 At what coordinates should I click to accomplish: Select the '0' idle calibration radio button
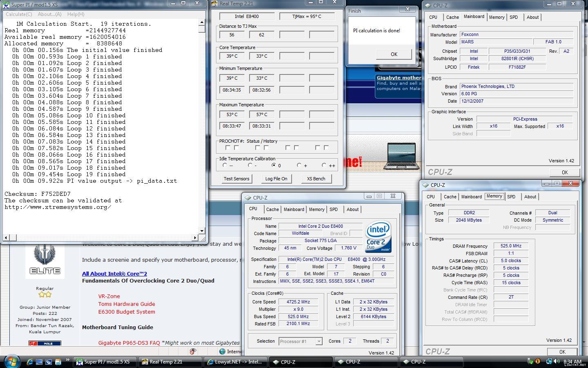click(274, 165)
